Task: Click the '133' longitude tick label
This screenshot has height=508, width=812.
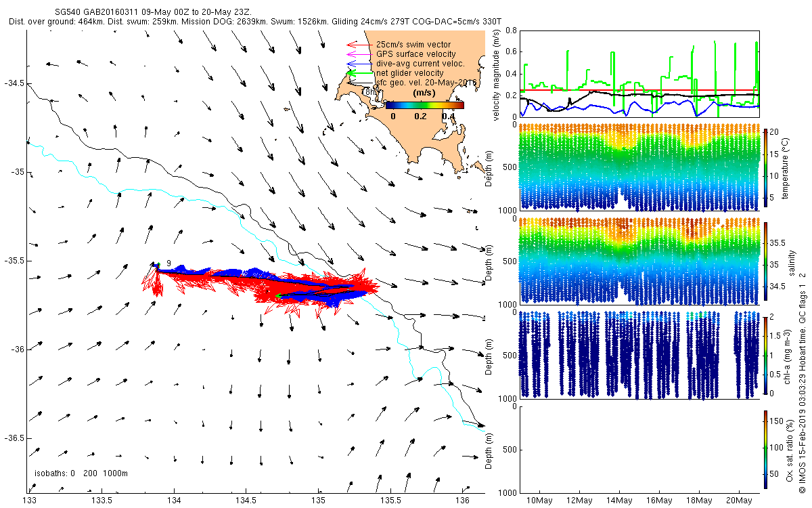Action: 29,501
